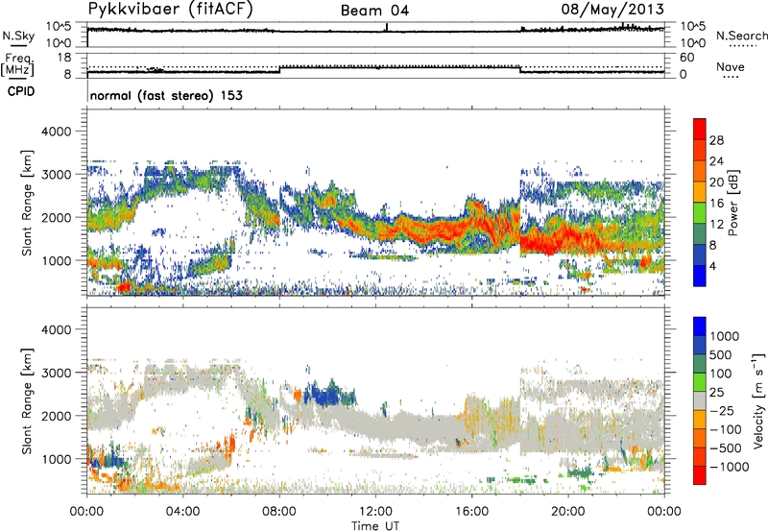
Task: Select the '24' label on Power color bar
Action: pos(716,161)
